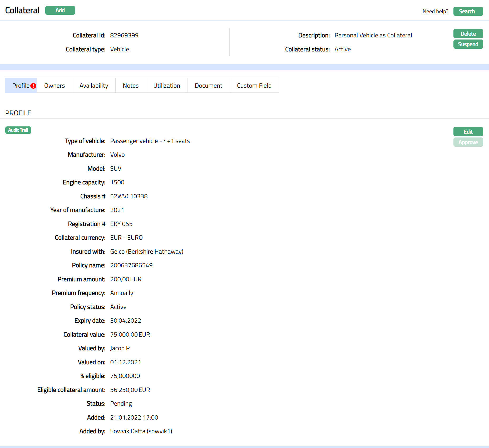Click the Add collateral button
Screen dimensions: 489x448
click(60, 10)
